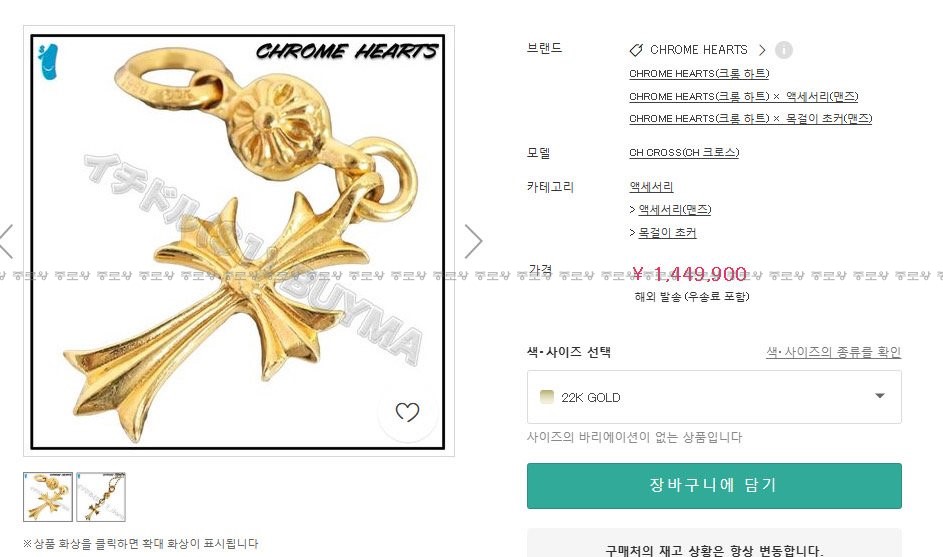Click the heart favorite icon on product image
The width and height of the screenshot is (943, 557).
pyautogui.click(x=407, y=412)
